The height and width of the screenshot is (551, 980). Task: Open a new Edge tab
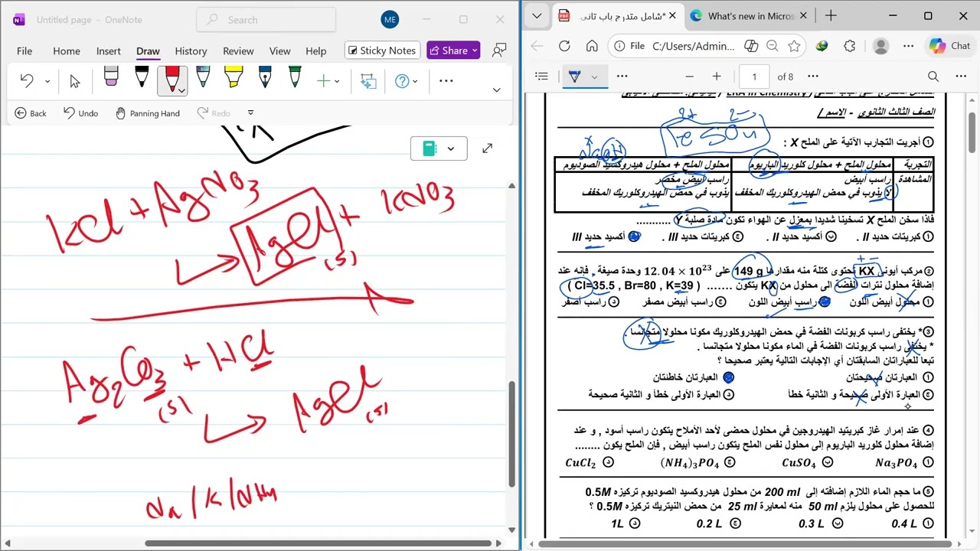coord(831,15)
